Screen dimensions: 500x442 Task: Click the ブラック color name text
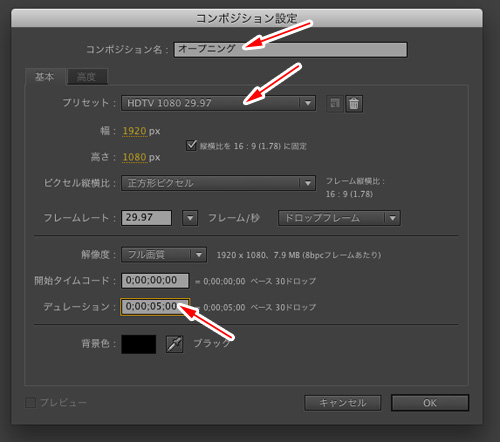[x=212, y=343]
